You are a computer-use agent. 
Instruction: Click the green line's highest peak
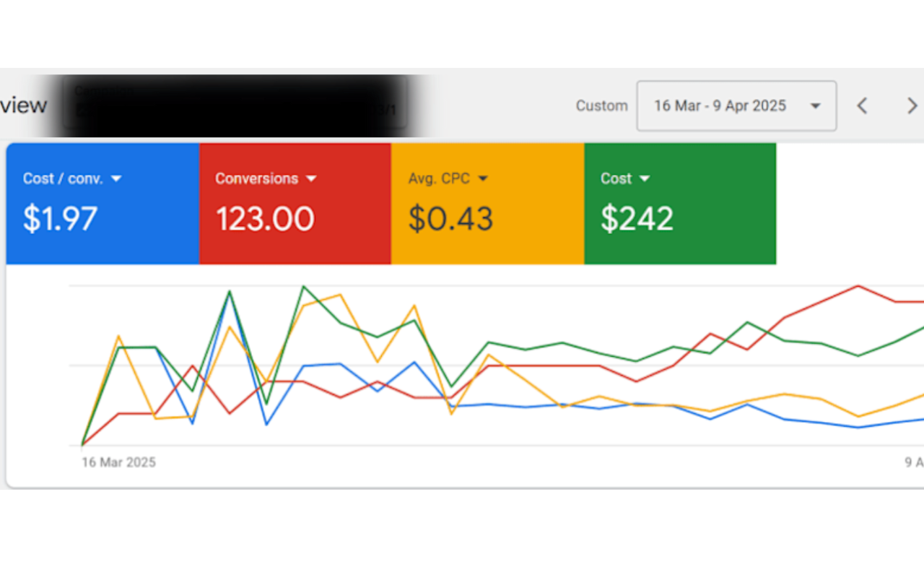point(304,287)
